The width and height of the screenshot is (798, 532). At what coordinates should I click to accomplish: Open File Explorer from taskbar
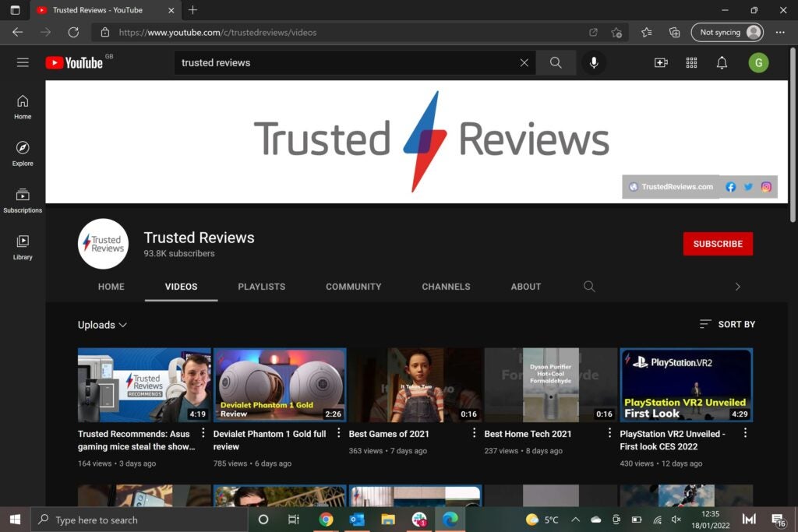[388, 520]
